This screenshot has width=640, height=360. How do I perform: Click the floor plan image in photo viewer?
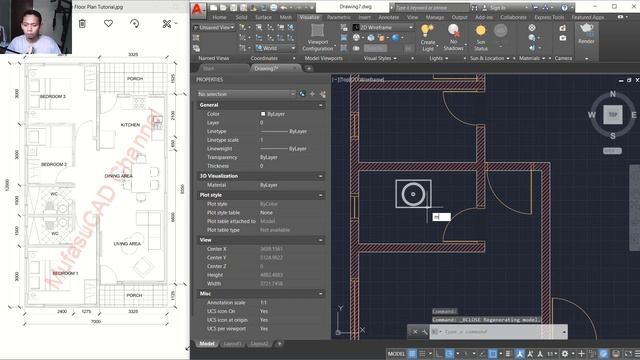click(x=95, y=190)
